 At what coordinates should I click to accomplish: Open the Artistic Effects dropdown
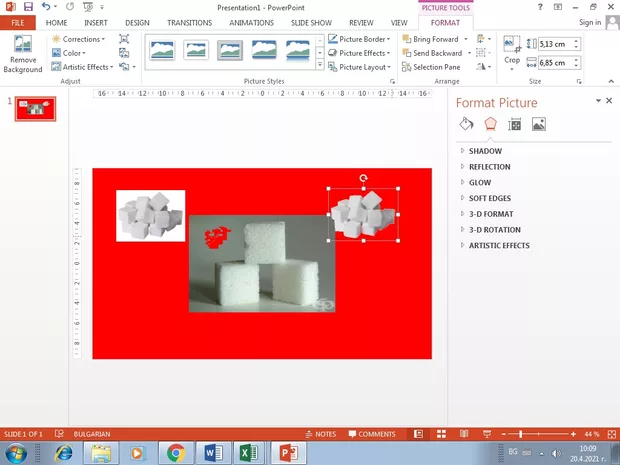82,67
